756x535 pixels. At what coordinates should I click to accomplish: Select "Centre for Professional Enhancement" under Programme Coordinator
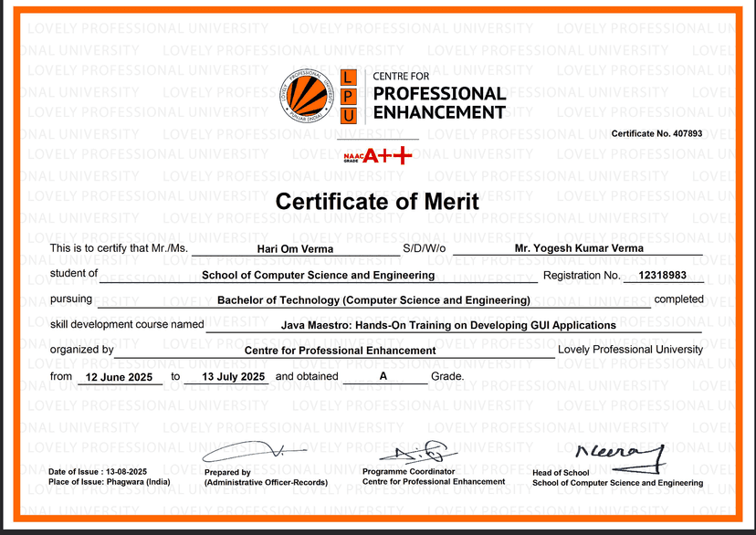click(434, 481)
